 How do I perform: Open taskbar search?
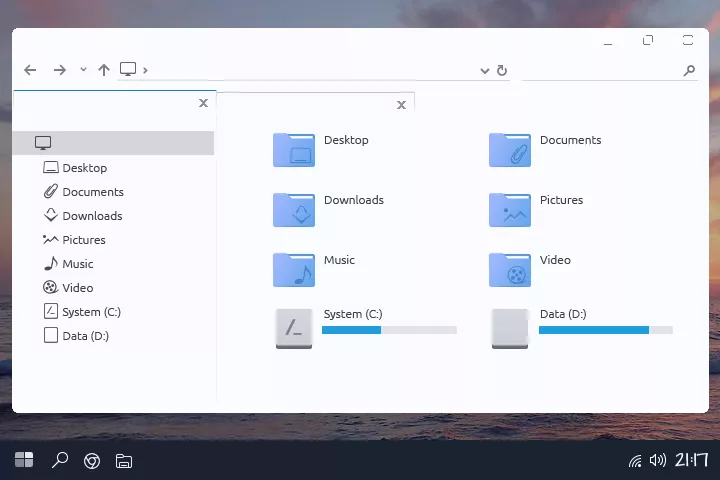(60, 460)
